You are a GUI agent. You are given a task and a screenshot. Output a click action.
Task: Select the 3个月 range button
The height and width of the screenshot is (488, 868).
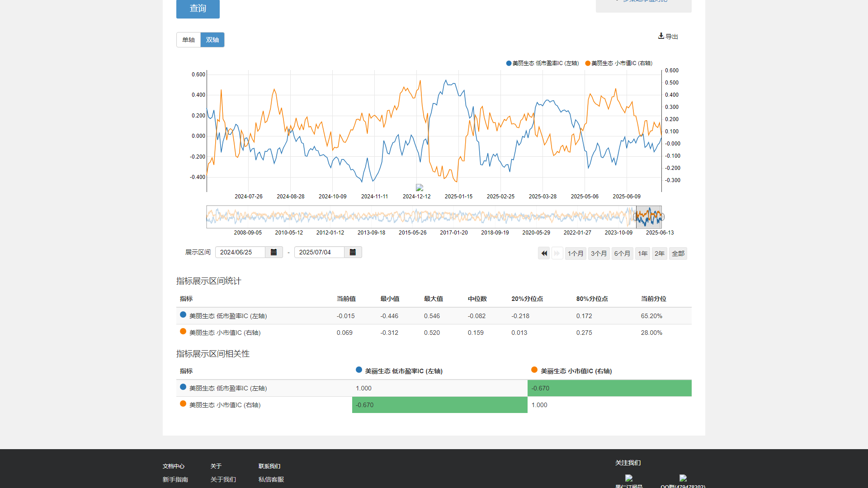[599, 253]
